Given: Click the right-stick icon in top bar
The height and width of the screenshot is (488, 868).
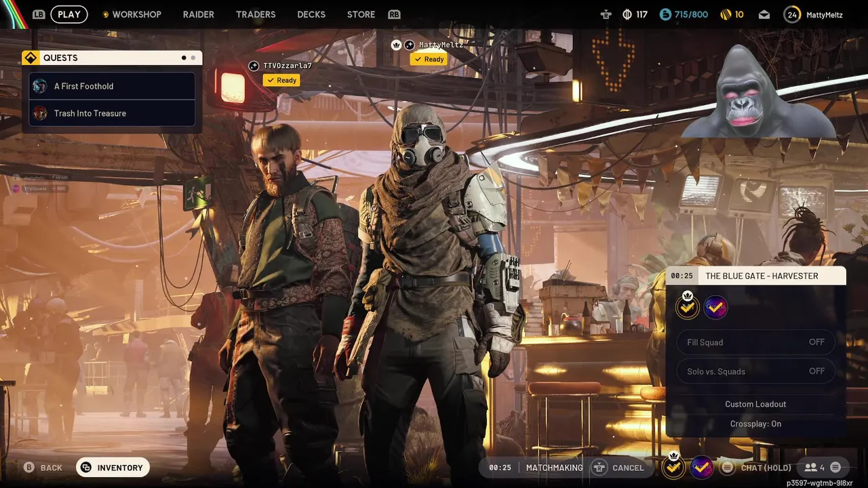Looking at the screenshot, I should tap(606, 14).
